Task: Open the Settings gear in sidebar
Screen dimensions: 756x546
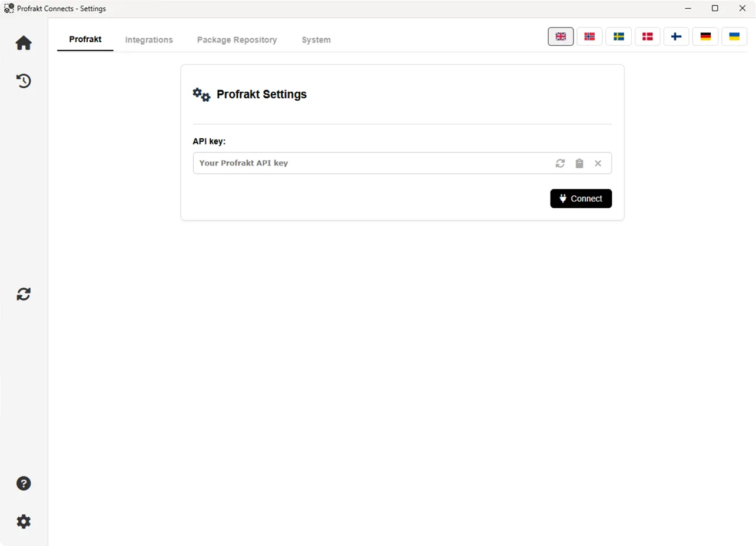Action: point(24,521)
